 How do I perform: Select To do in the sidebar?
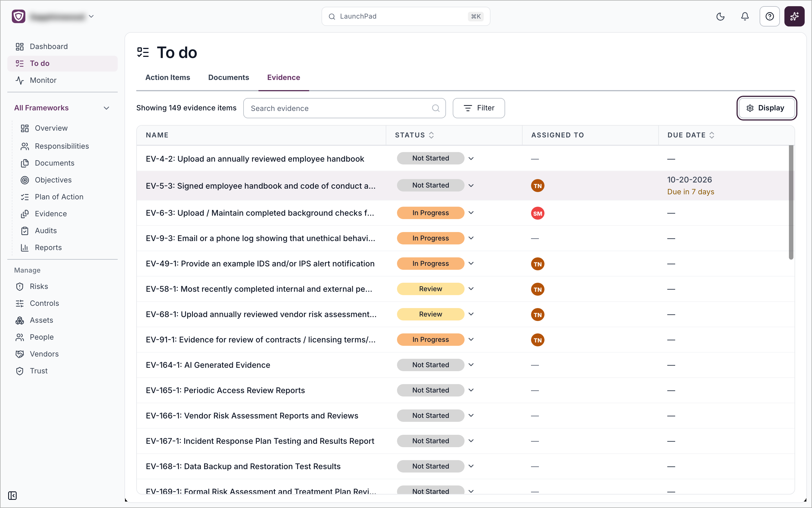pos(63,63)
